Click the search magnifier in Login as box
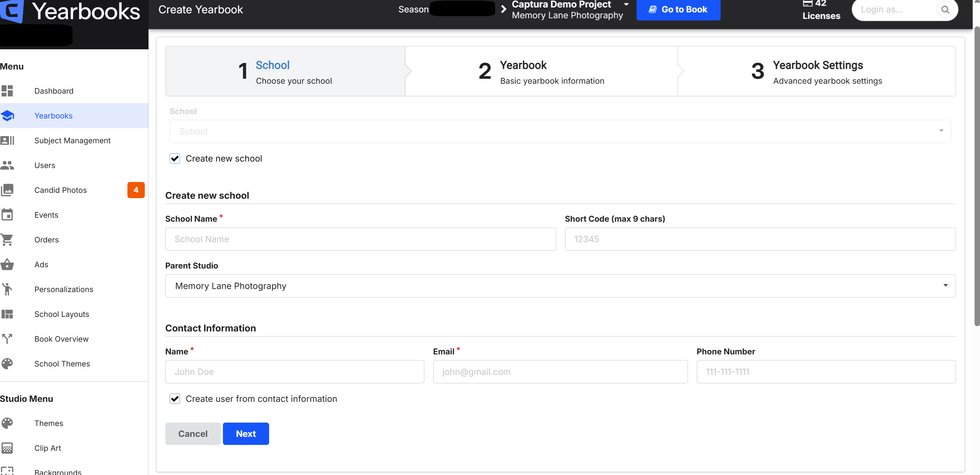This screenshot has width=980, height=475. [x=945, y=10]
